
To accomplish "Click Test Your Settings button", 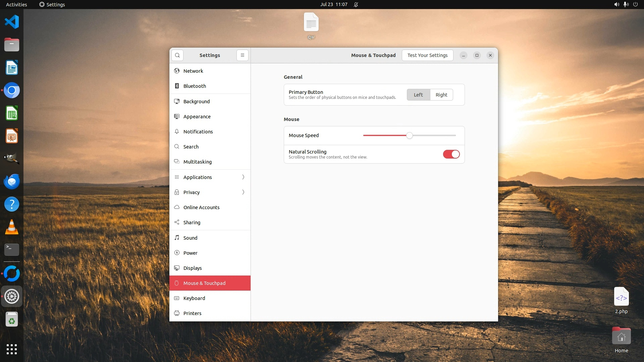I will point(427,55).
